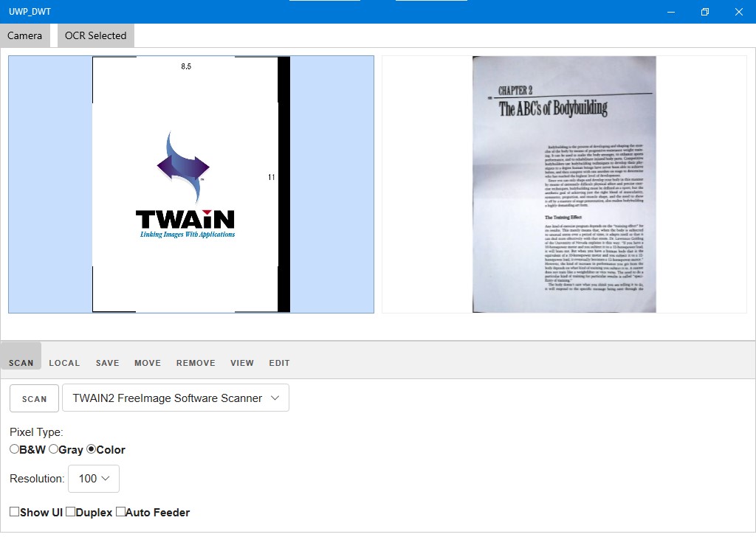Open the LOCAL toolbar section
756x537 pixels.
coord(64,362)
